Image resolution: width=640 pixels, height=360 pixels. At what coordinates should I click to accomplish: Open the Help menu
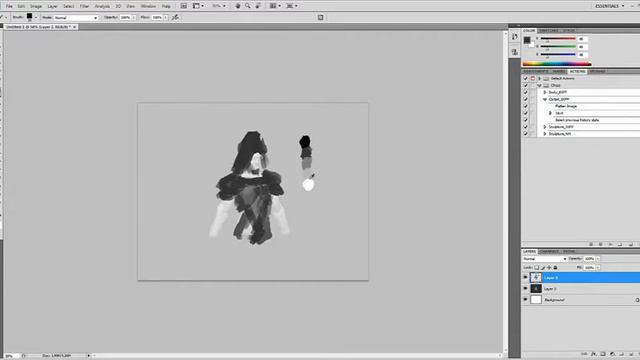pos(166,6)
